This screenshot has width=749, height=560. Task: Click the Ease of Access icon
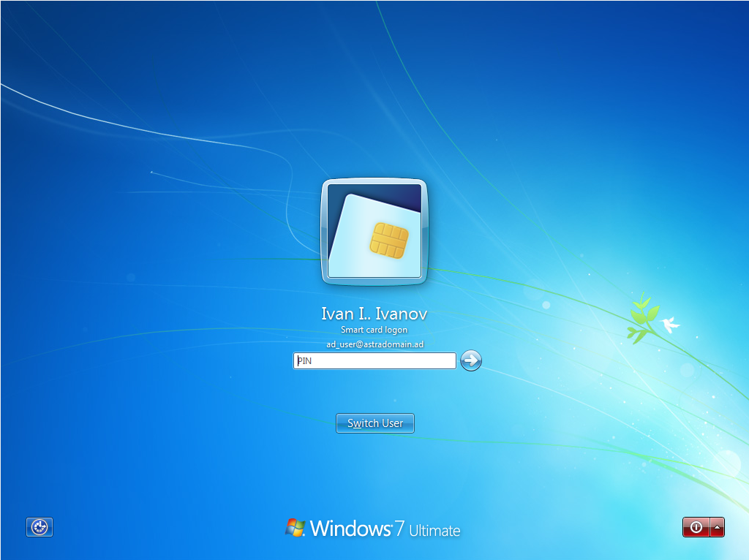[39, 527]
